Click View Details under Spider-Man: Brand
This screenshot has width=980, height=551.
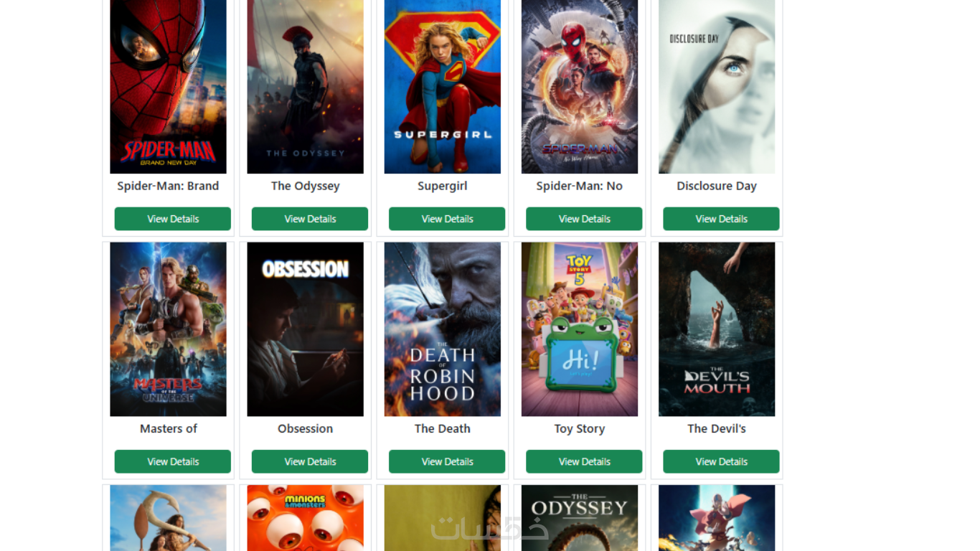[x=173, y=219]
